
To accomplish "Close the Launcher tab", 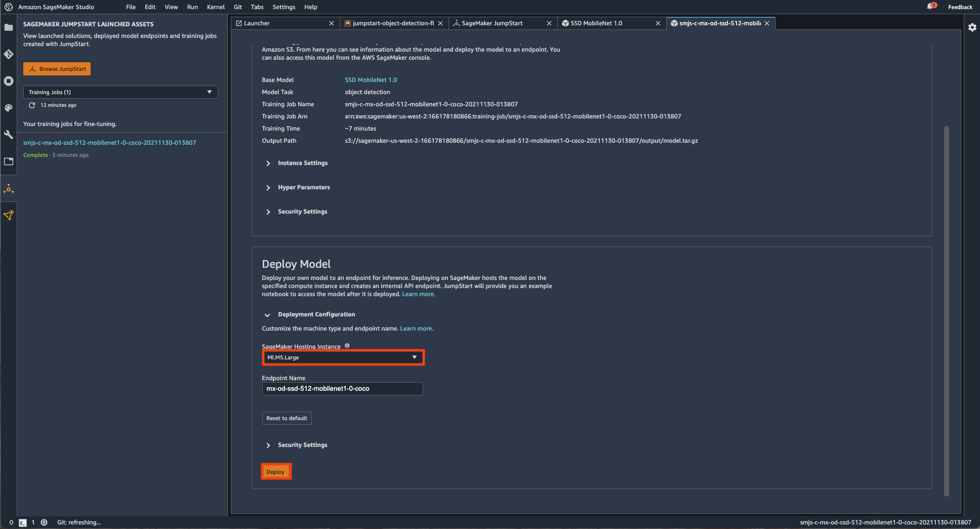I will pos(332,23).
